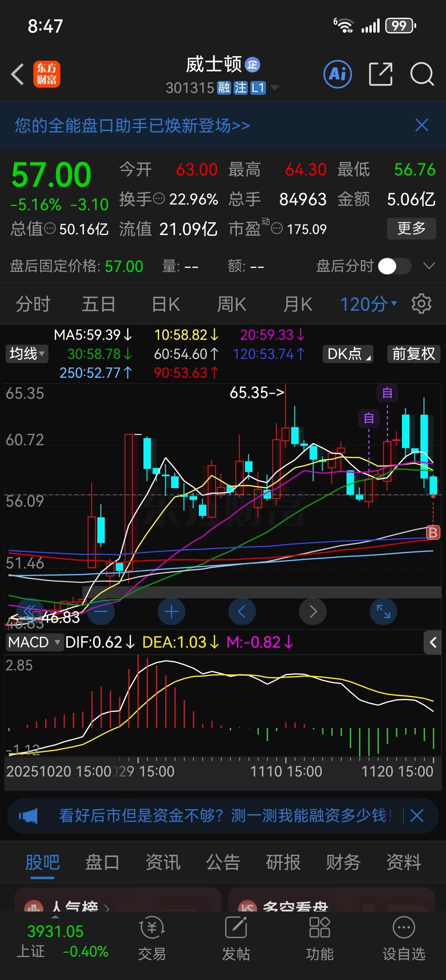Tap info icon beside 换手
The height and width of the screenshot is (980, 446).
[159, 198]
